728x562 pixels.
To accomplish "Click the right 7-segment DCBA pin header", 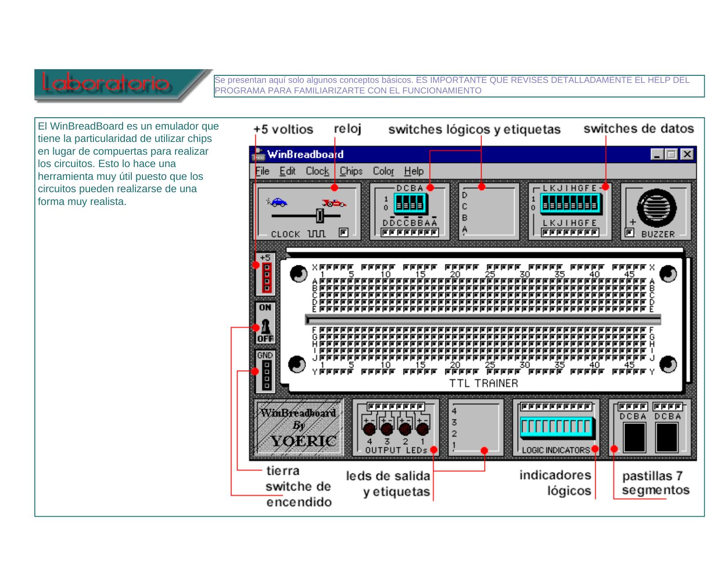I will 668,406.
